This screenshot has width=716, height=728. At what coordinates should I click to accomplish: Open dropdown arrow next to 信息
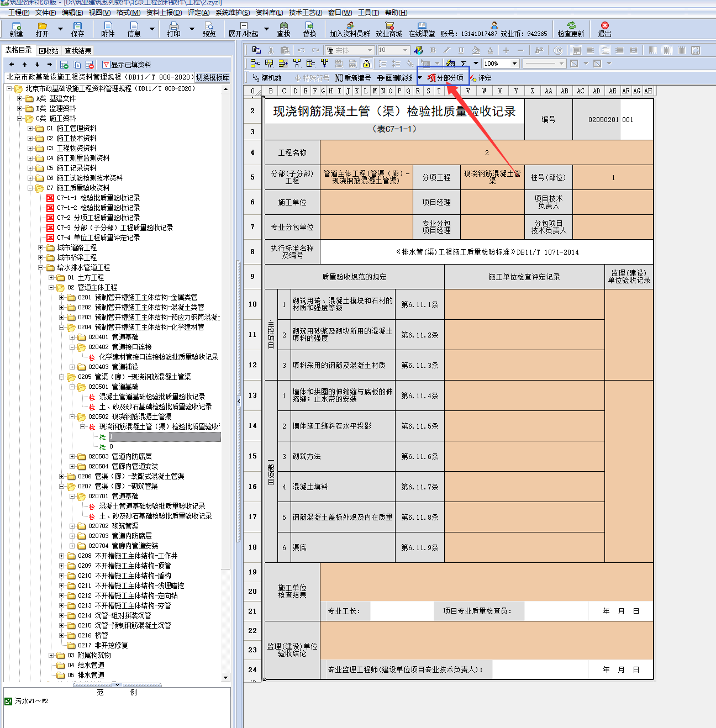152,29
